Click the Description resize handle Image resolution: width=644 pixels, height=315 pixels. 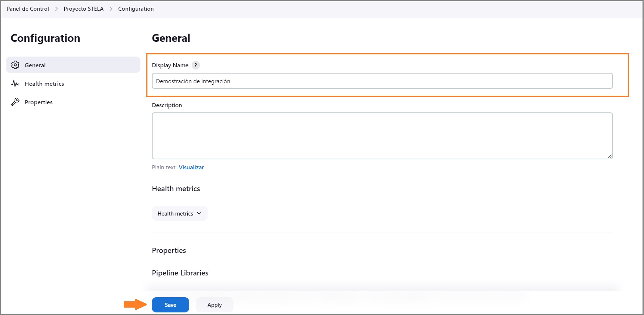pyautogui.click(x=609, y=156)
